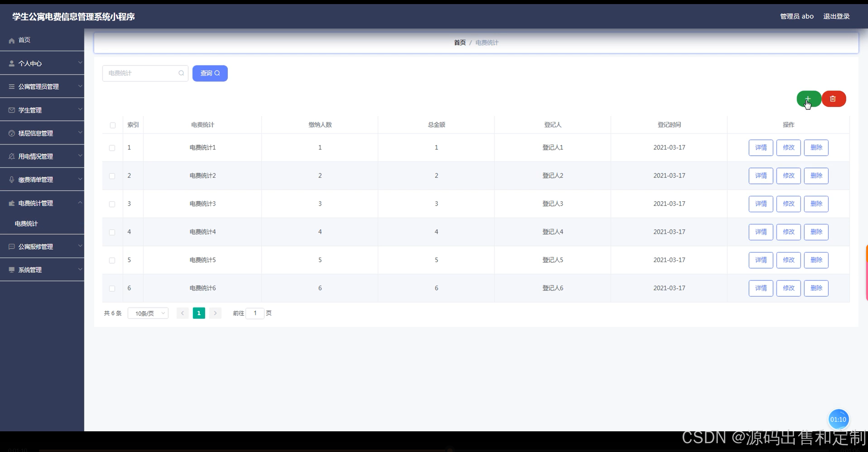Check the row for 电费统计6
This screenshot has width=868, height=452.
pyautogui.click(x=112, y=288)
